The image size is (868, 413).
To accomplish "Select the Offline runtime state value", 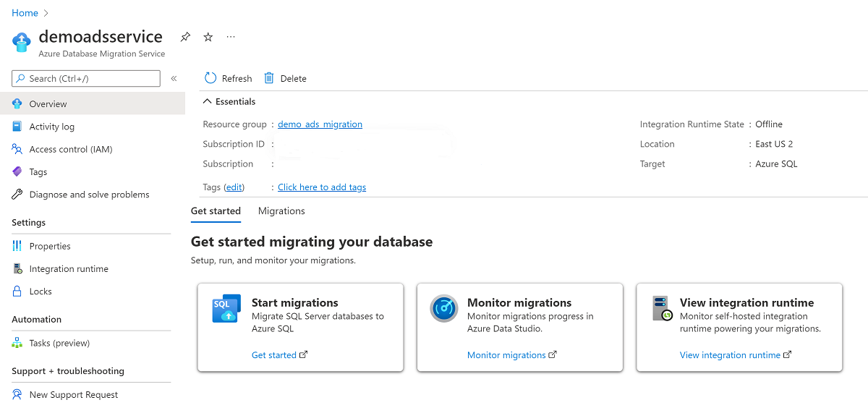I will click(x=769, y=124).
